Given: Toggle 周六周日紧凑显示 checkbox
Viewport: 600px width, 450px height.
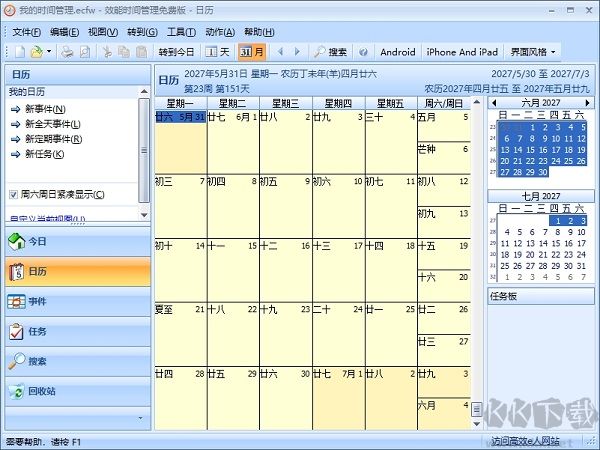Looking at the screenshot, I should tap(13, 194).
